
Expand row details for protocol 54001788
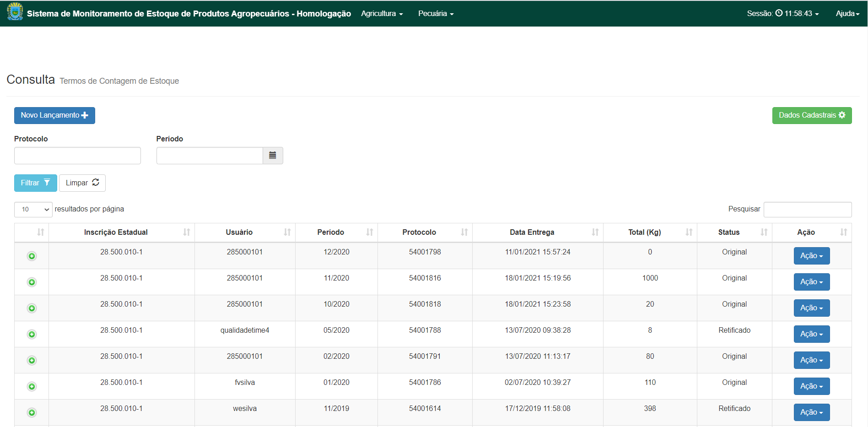click(32, 334)
